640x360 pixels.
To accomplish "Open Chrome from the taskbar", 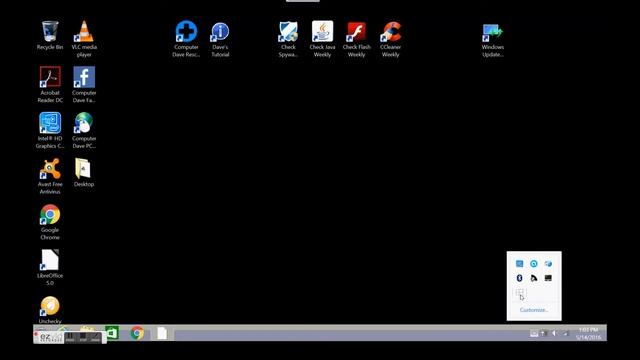I will tap(137, 333).
